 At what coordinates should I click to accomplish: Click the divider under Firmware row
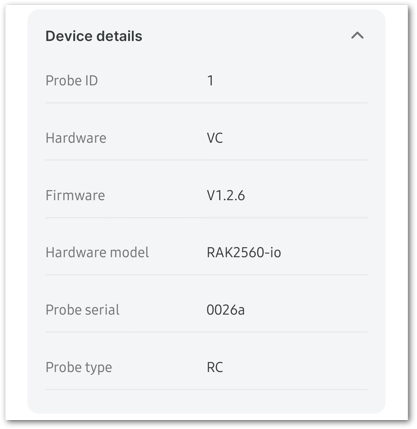(x=206, y=217)
